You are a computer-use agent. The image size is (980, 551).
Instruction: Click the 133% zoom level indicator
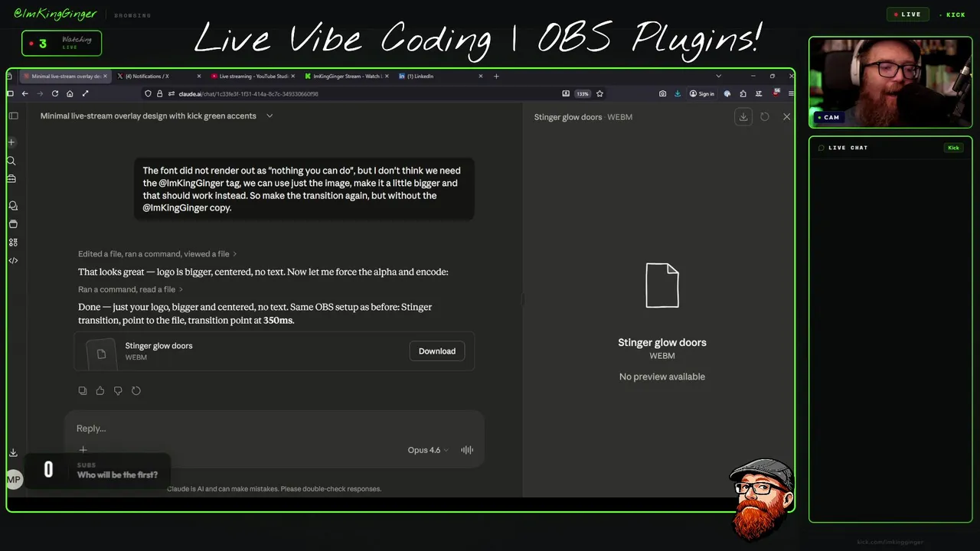(583, 93)
